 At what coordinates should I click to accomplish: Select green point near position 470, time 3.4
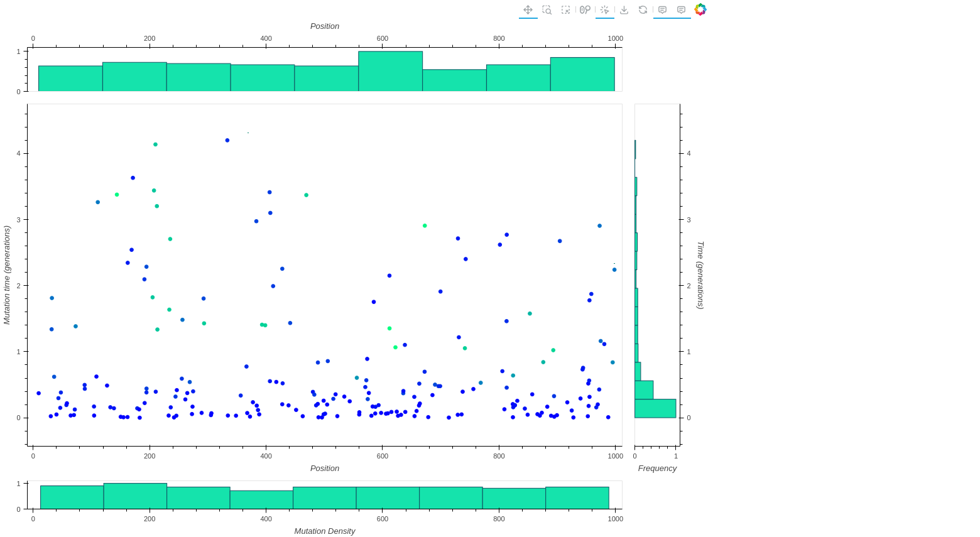click(x=306, y=195)
